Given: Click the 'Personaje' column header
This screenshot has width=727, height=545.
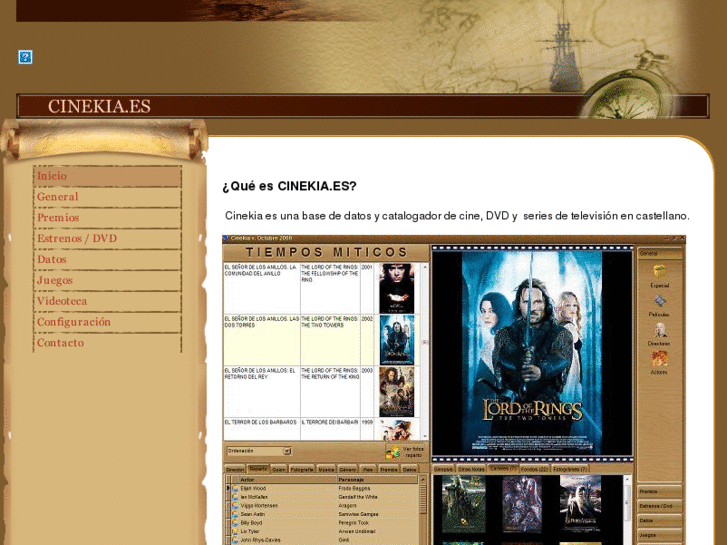Looking at the screenshot, I should [377, 480].
